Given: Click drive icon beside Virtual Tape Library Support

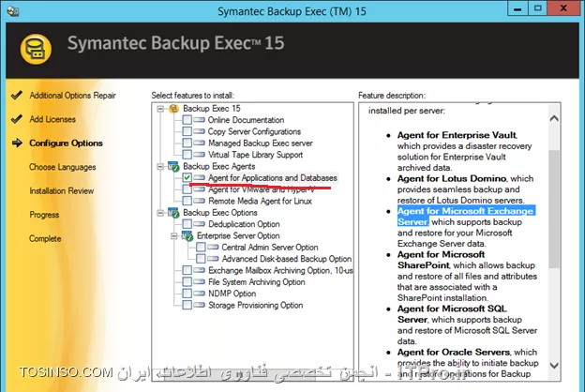Looking at the screenshot, I should (x=200, y=155).
